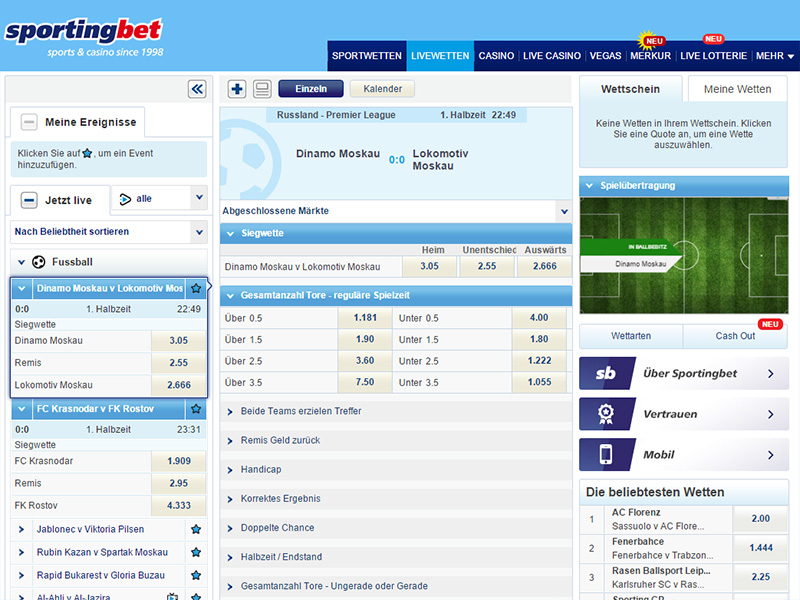Go to CASINO section
The image size is (800, 600).
pyautogui.click(x=496, y=56)
